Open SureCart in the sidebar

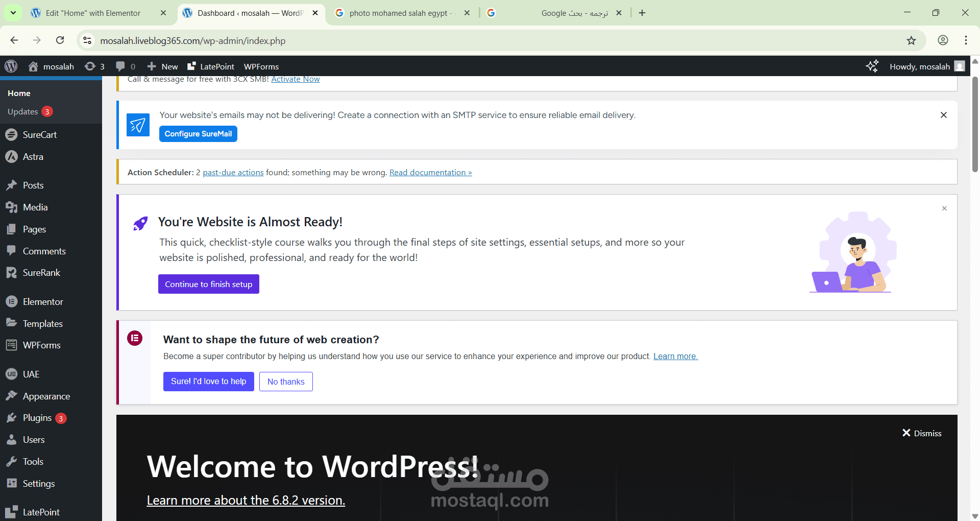point(51,135)
